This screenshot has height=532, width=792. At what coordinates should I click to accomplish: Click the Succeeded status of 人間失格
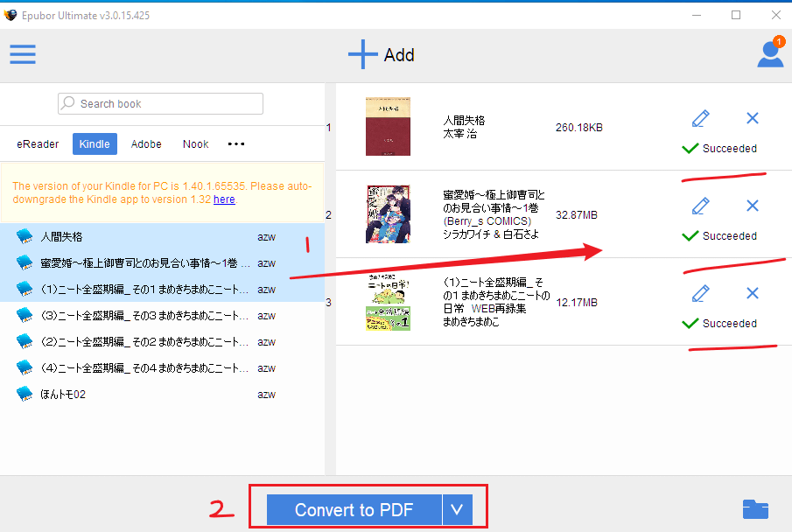point(719,148)
